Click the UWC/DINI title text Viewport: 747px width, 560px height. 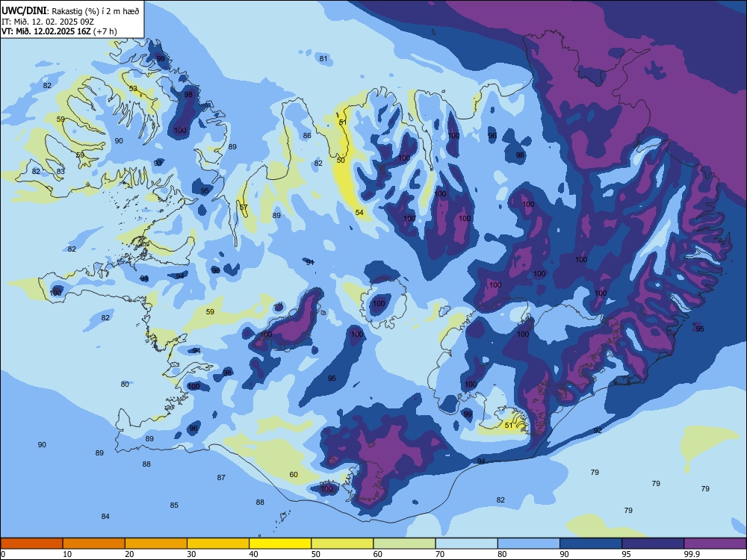point(25,10)
